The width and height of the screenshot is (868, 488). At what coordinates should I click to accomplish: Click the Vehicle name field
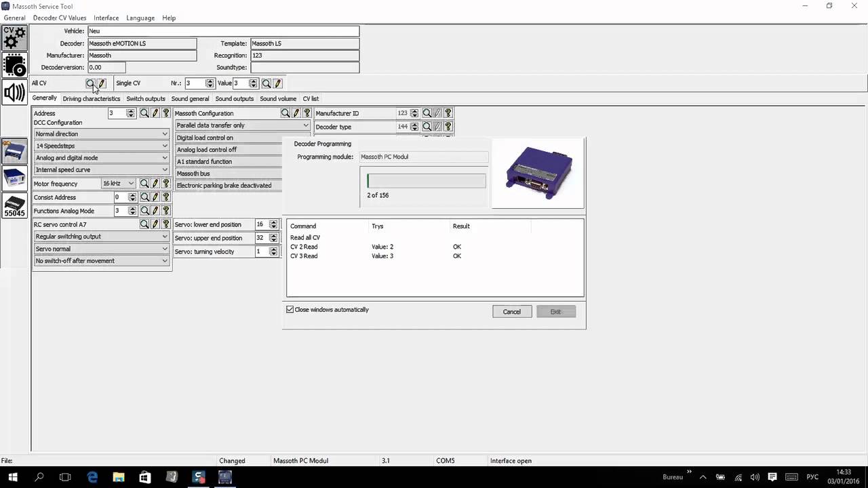click(x=223, y=31)
